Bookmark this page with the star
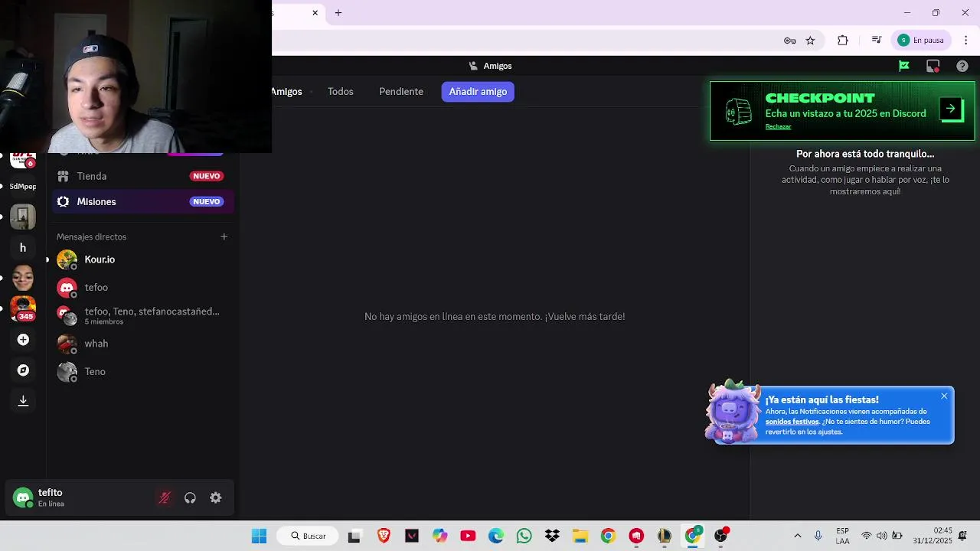980x551 pixels. click(810, 41)
